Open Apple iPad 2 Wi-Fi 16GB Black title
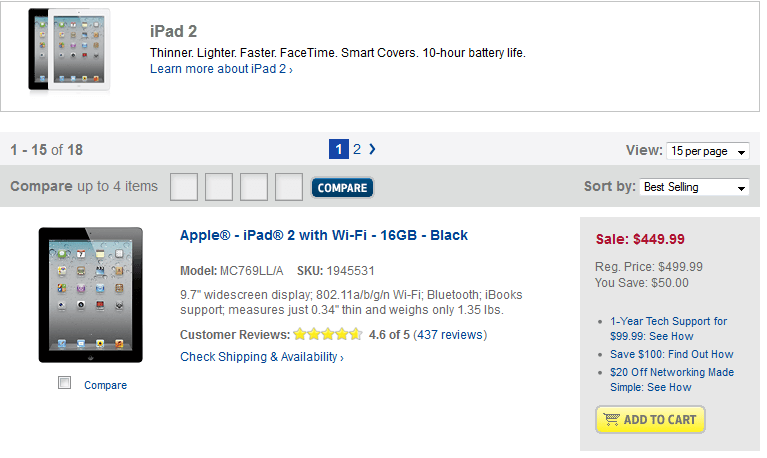Image resolution: width=767 pixels, height=458 pixels. 324,235
